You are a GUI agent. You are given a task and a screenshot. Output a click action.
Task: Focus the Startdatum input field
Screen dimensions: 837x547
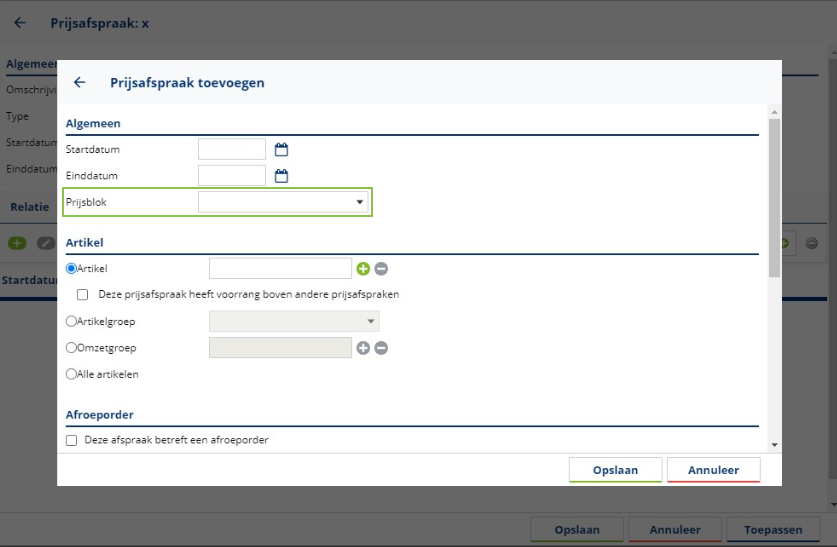click(x=232, y=150)
